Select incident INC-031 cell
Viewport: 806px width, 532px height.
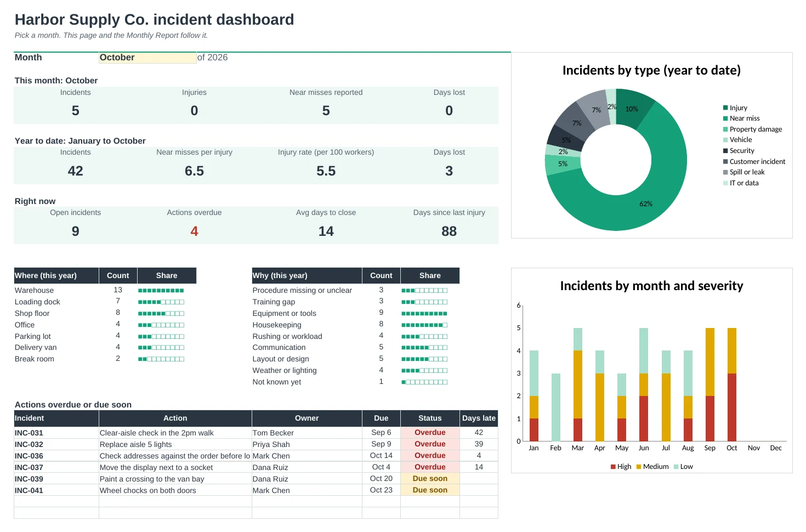tap(56, 433)
